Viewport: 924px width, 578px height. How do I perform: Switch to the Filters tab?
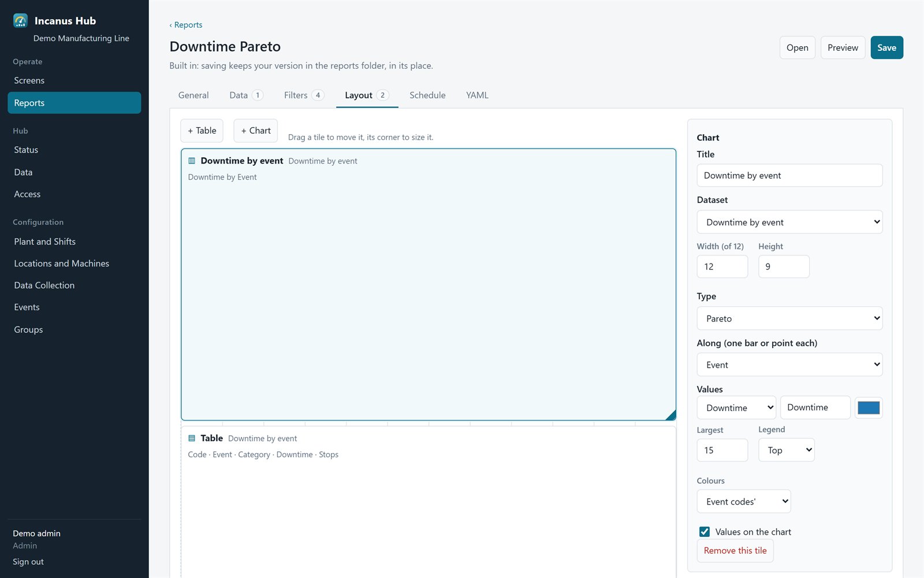(304, 95)
